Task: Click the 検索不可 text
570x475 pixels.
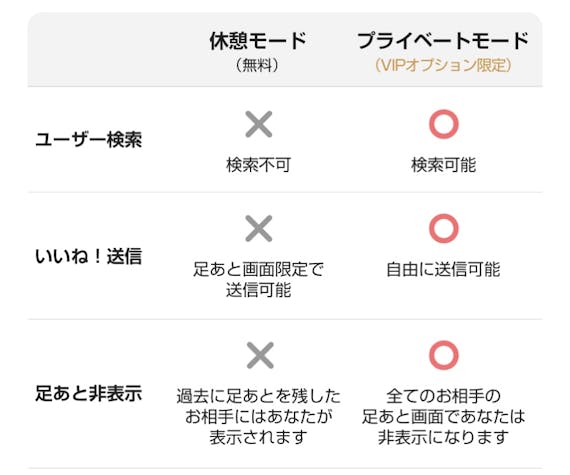Action: pyautogui.click(x=258, y=165)
